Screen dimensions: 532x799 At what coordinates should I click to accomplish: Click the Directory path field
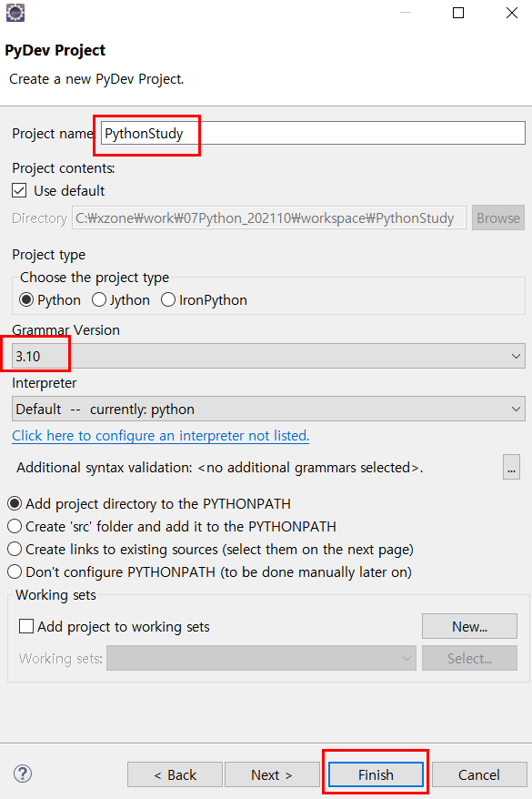(x=269, y=218)
